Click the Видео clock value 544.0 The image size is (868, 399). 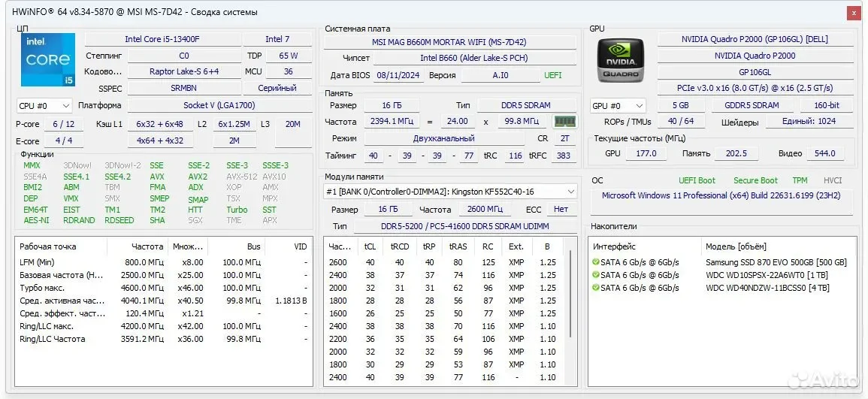click(x=825, y=153)
